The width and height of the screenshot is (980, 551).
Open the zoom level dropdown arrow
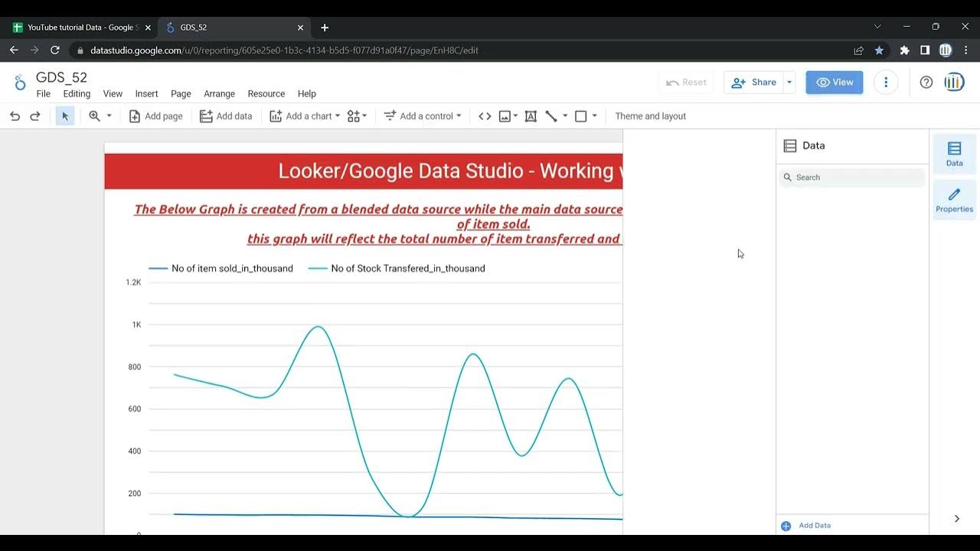point(109,116)
